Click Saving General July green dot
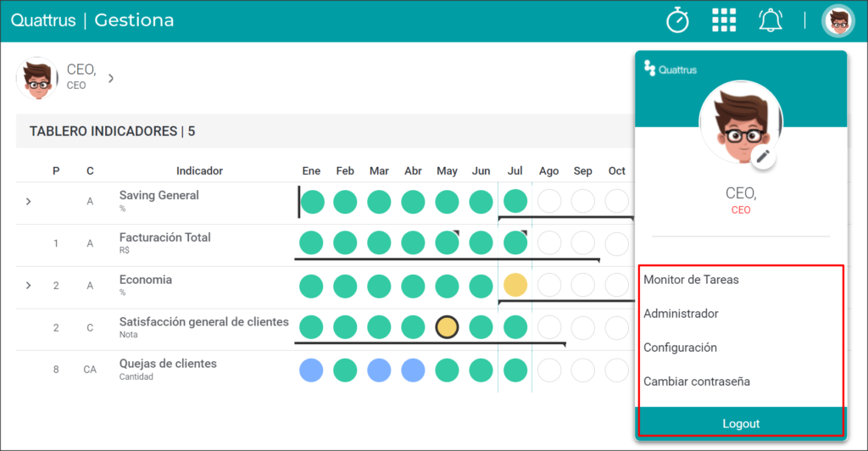This screenshot has width=868, height=451. 515,201
